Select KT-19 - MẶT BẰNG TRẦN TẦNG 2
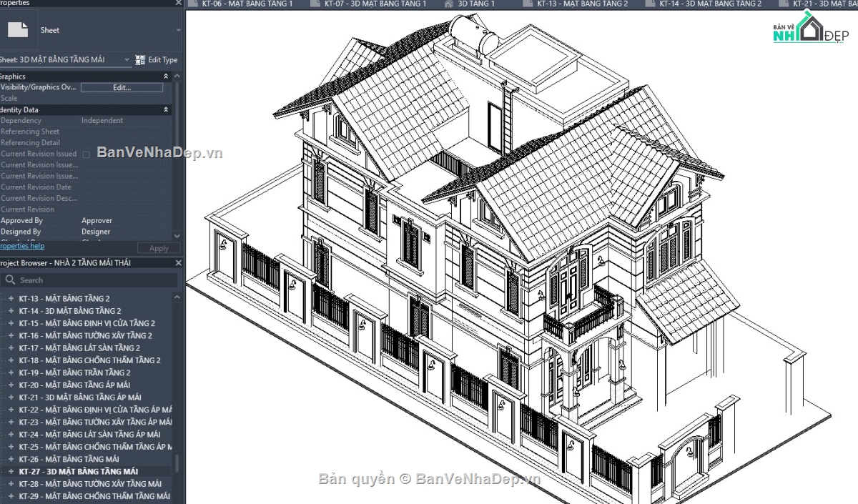Screen dimensions: 858x504 pyautogui.click(x=74, y=373)
